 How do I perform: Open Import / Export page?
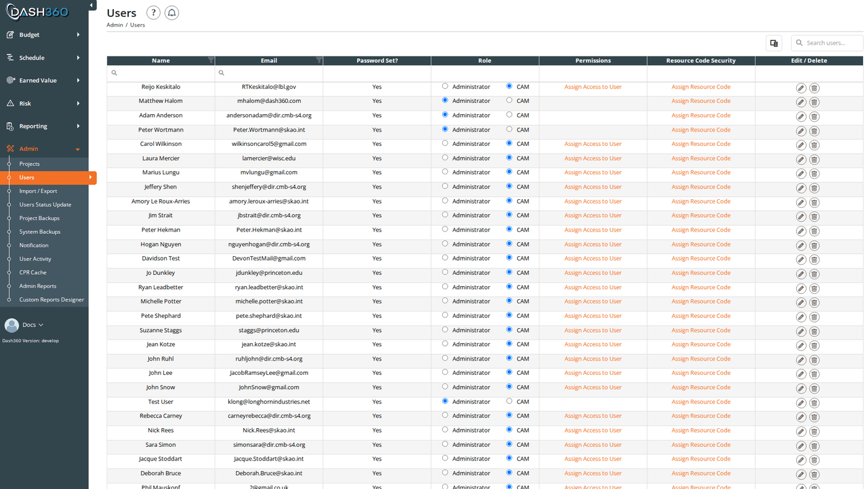[38, 191]
